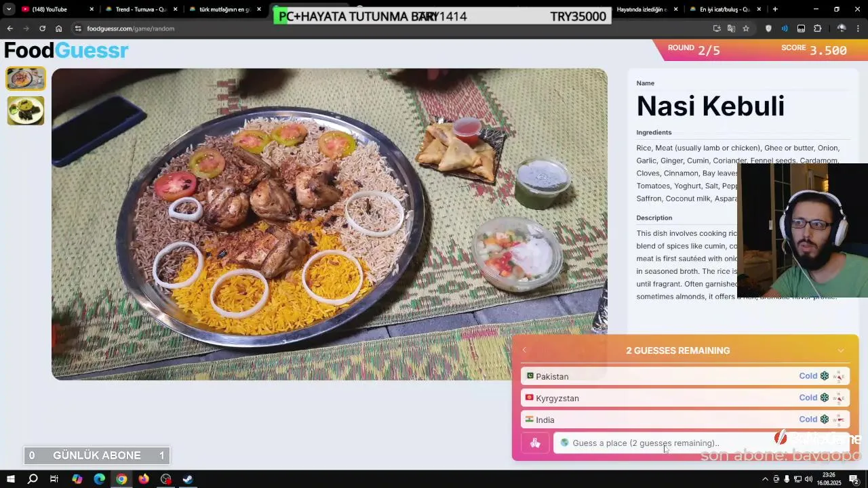The height and width of the screenshot is (488, 868).
Task: Click the translate page icon
Action: 731,28
